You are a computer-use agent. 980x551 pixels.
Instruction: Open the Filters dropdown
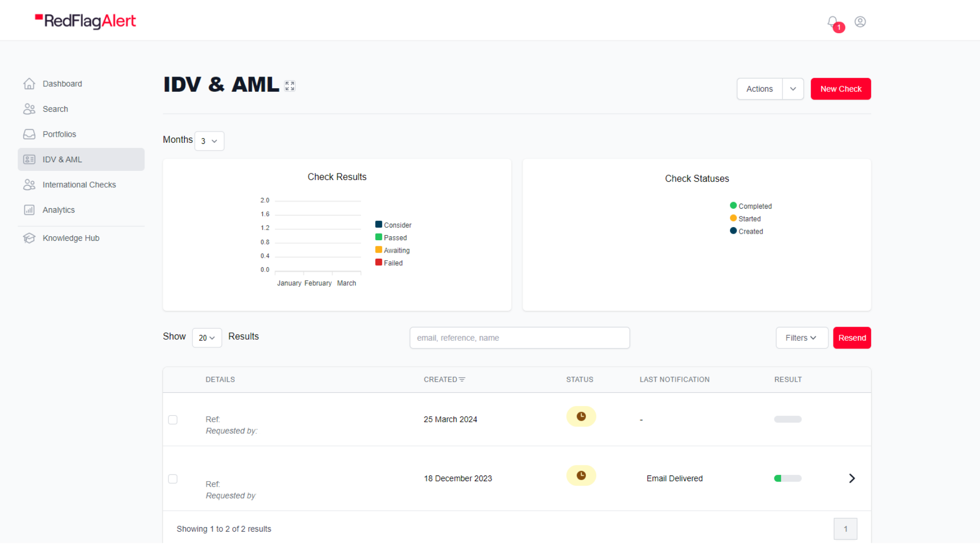(x=801, y=338)
